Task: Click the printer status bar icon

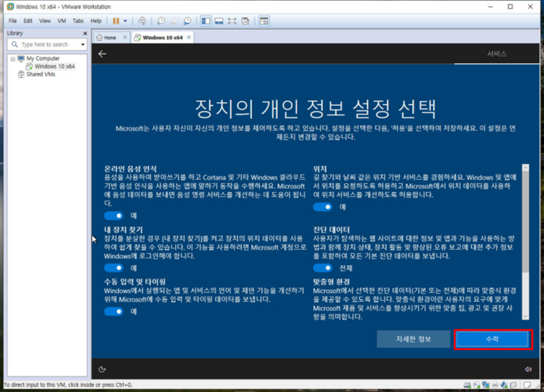Action: [x=495, y=385]
